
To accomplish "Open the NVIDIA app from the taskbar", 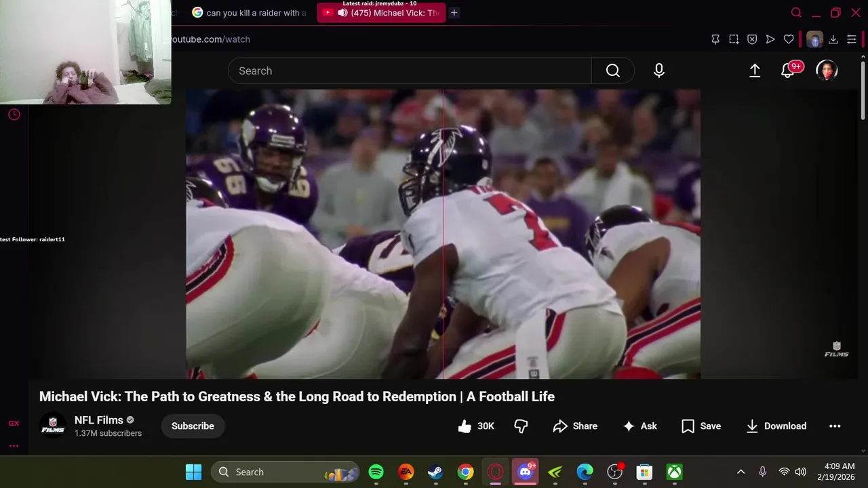I will 555,472.
